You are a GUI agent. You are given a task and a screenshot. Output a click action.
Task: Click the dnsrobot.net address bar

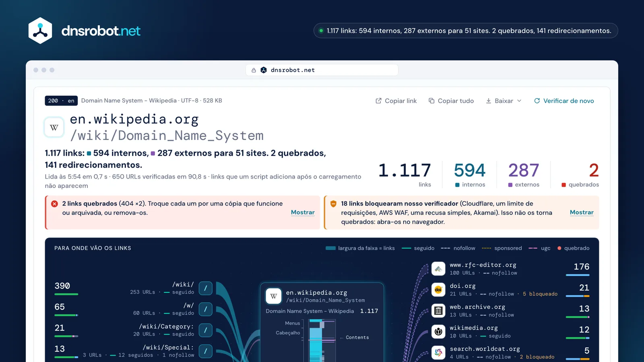322,70
